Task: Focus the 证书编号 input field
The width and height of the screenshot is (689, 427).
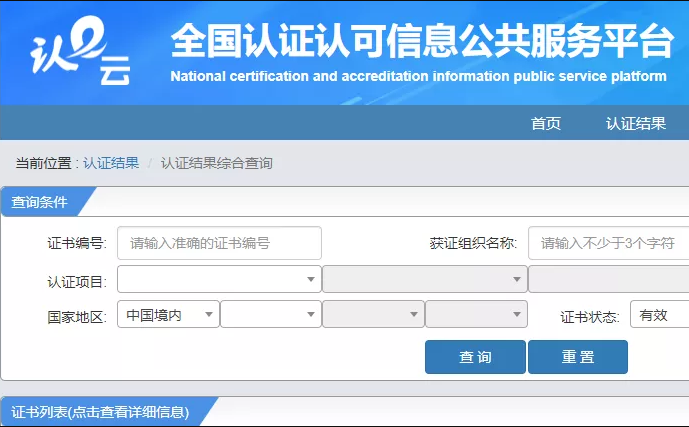Action: 219,243
